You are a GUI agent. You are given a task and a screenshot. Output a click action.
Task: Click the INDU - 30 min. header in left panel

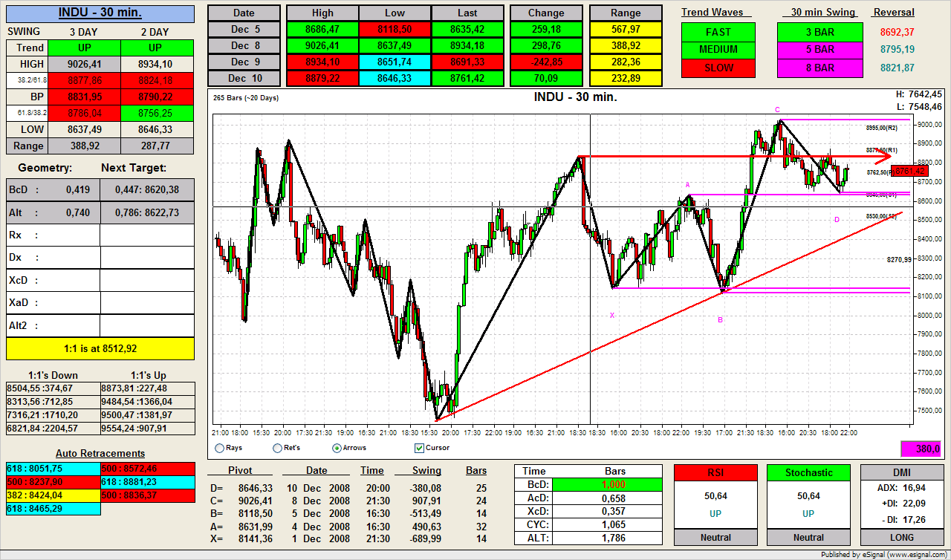[100, 13]
